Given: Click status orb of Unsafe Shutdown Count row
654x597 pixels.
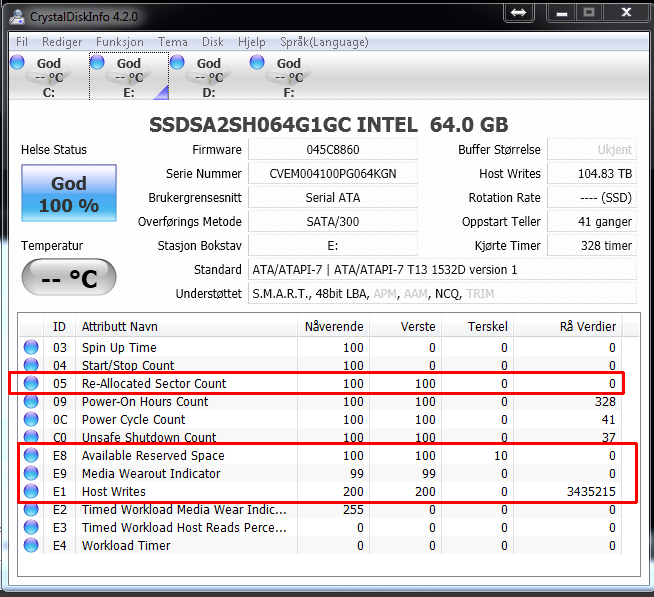Looking at the screenshot, I should point(31,437).
